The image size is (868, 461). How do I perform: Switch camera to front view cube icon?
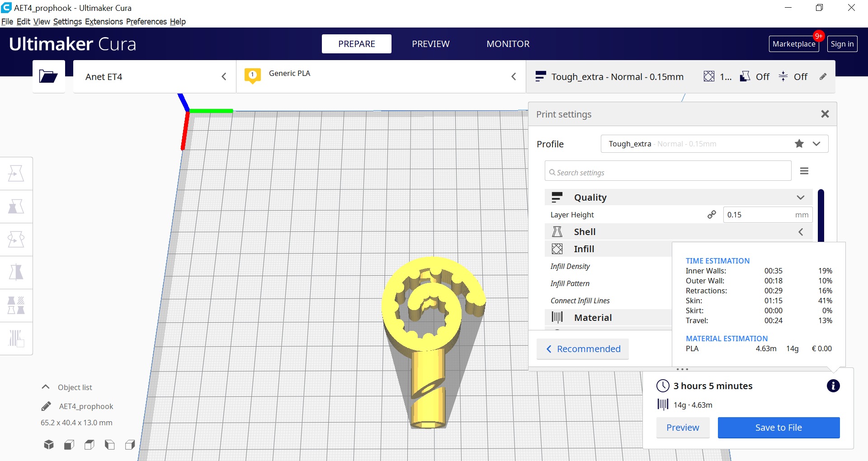pyautogui.click(x=69, y=444)
